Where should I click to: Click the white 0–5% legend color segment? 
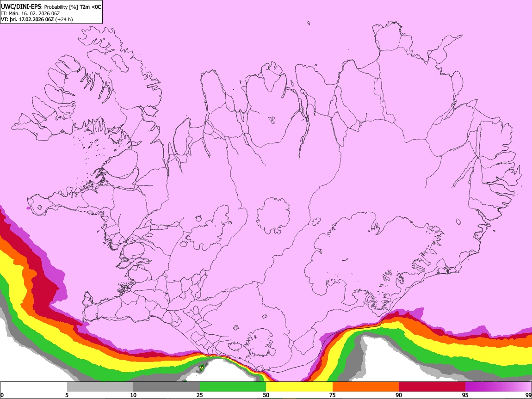[34, 387]
